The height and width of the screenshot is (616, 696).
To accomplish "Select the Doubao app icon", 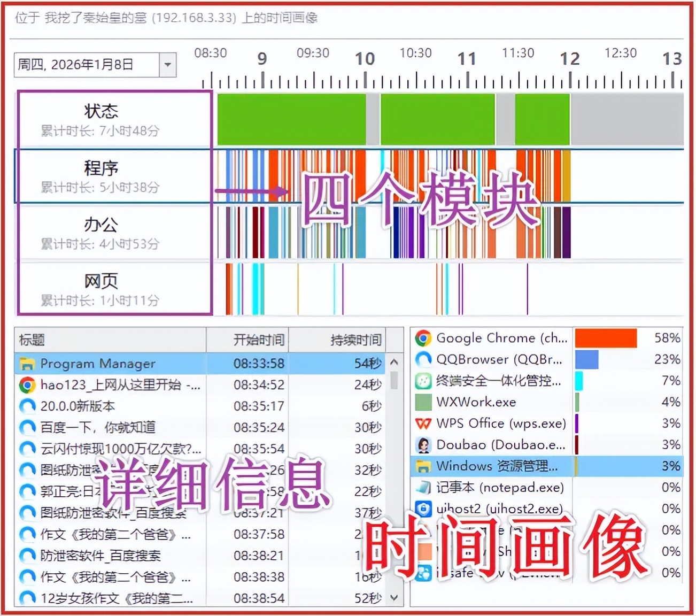I will click(423, 445).
